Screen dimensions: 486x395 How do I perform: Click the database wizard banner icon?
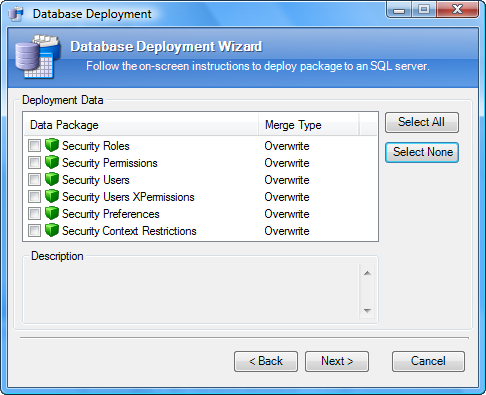38,57
